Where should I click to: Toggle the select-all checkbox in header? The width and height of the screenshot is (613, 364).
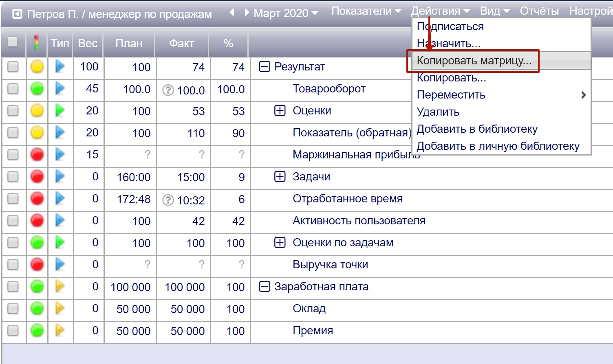click(x=13, y=42)
